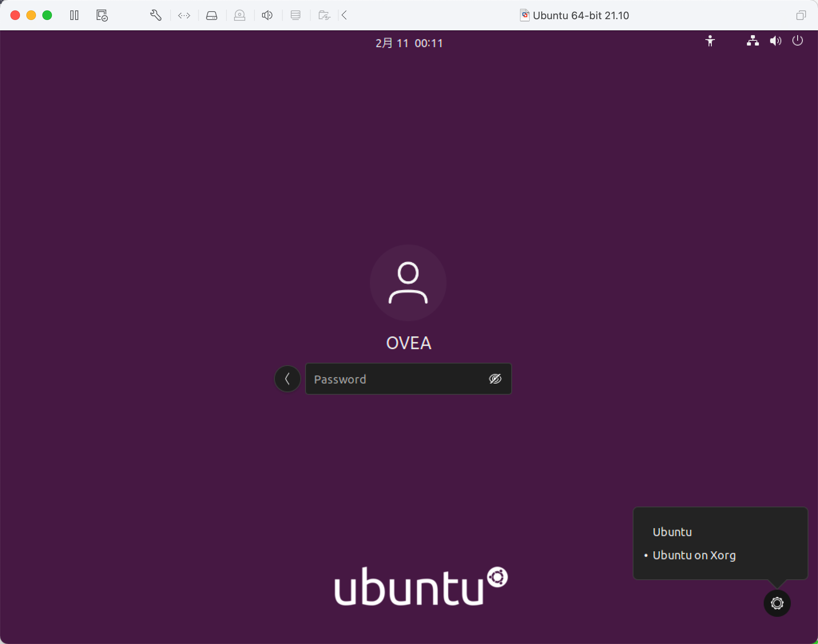818x644 pixels.
Task: Open the VM snapshot manager icon
Action: coord(102,16)
